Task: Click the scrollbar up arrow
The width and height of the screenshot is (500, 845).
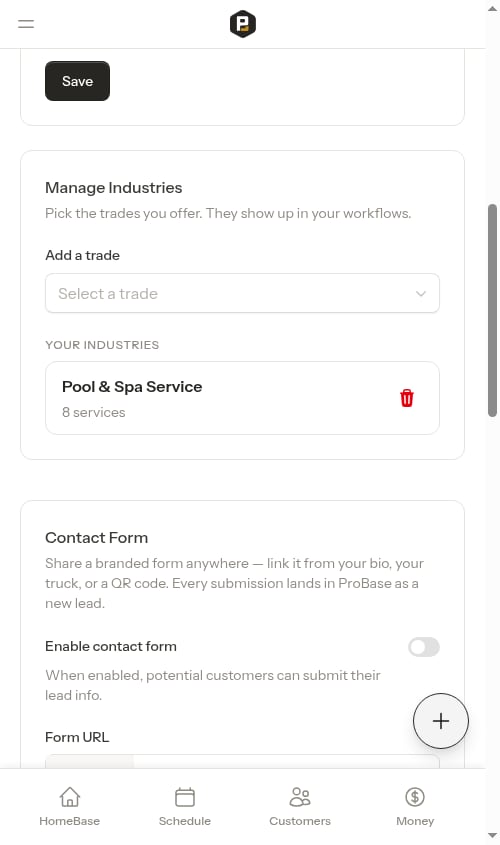Action: point(492,8)
